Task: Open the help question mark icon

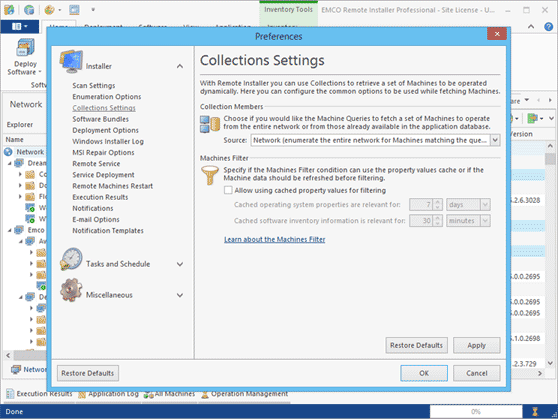Action: (548, 26)
